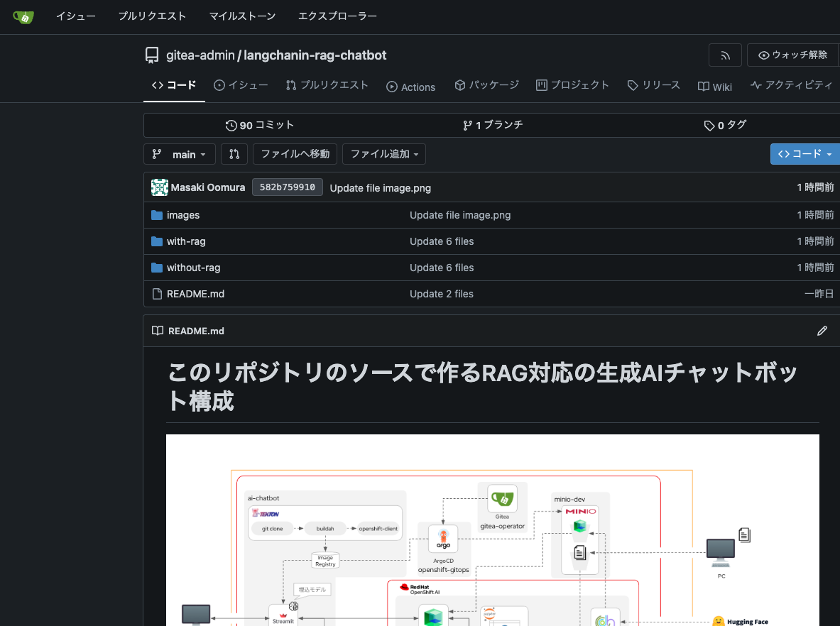
Task: Switch to the Wiki tab
Action: pyautogui.click(x=714, y=87)
